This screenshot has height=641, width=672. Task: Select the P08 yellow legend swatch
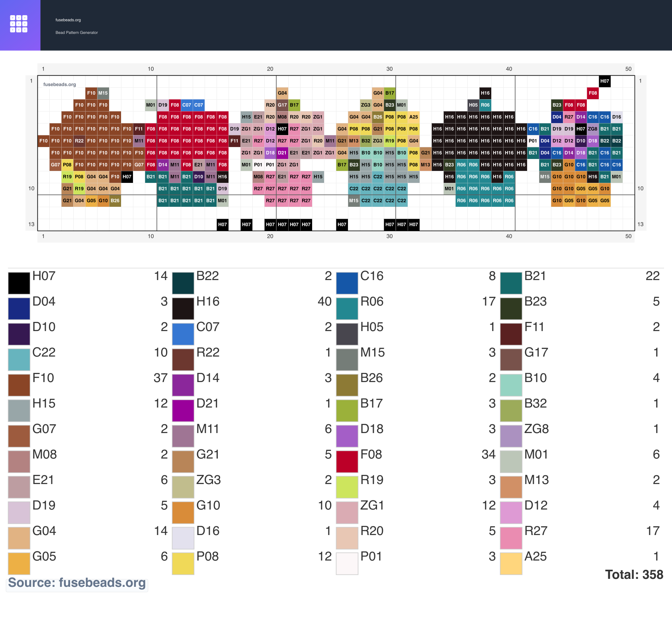coord(183,564)
